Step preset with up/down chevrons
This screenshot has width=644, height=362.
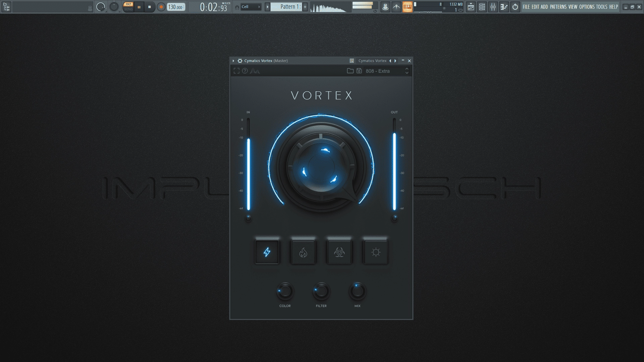pyautogui.click(x=407, y=71)
